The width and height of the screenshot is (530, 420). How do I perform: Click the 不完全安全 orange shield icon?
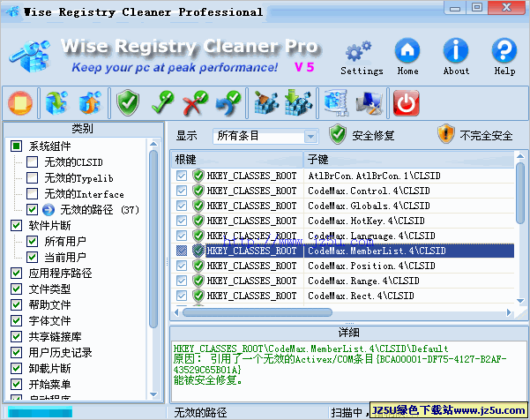[x=446, y=134]
